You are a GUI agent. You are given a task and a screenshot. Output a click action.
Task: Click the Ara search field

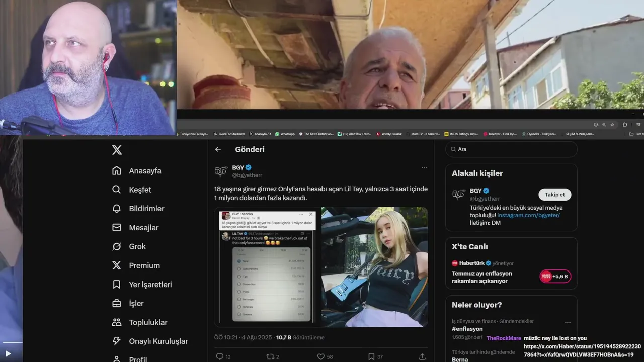[x=511, y=149]
